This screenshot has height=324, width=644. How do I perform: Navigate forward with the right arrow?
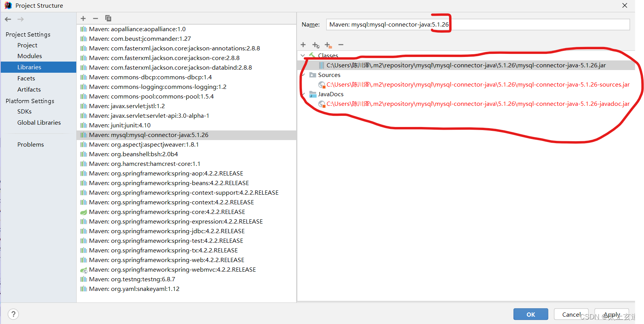pyautogui.click(x=21, y=19)
